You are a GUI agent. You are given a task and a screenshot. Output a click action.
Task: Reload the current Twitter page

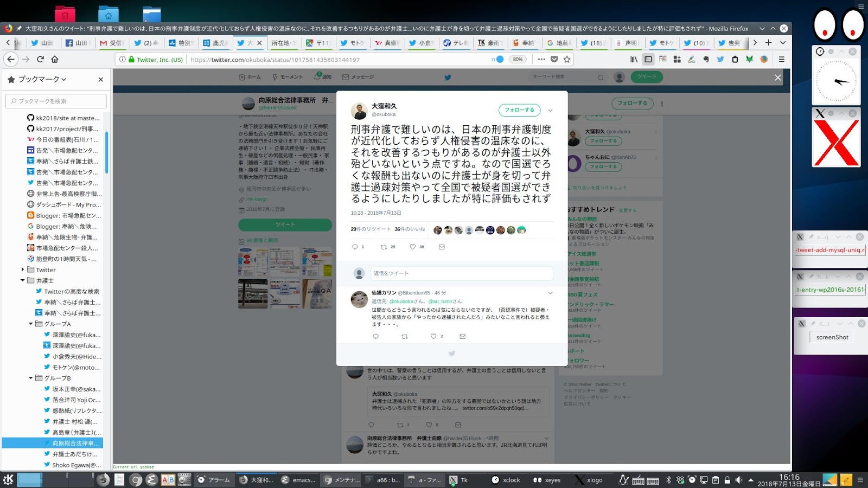40,59
